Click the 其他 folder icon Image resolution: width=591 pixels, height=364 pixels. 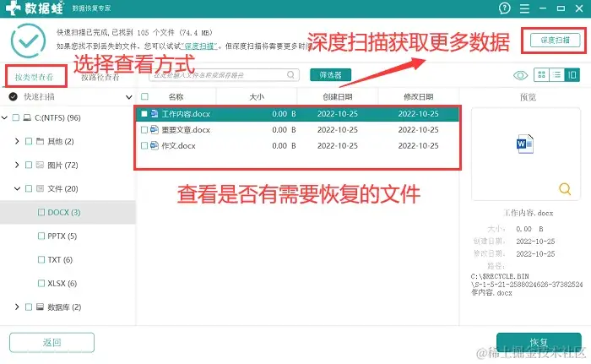[x=40, y=141]
